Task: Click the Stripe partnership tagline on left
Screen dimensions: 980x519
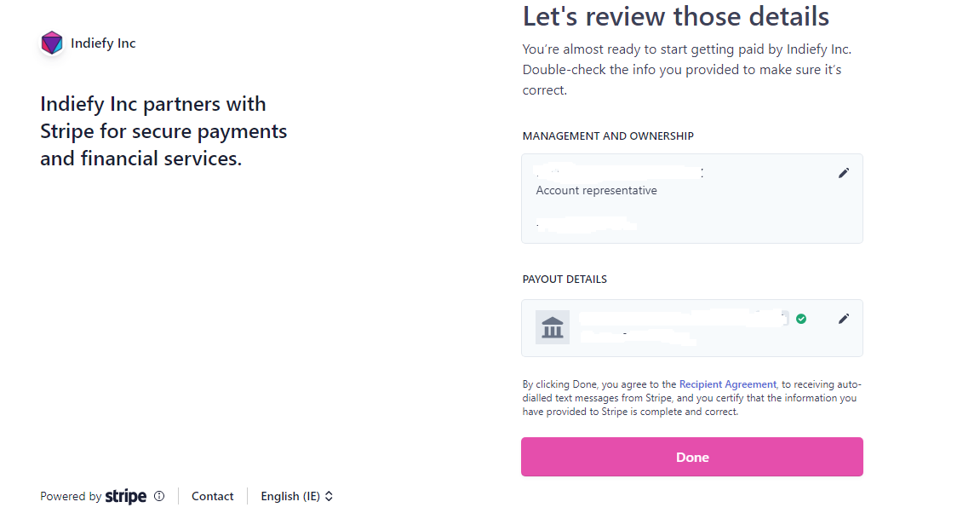Action: (163, 131)
